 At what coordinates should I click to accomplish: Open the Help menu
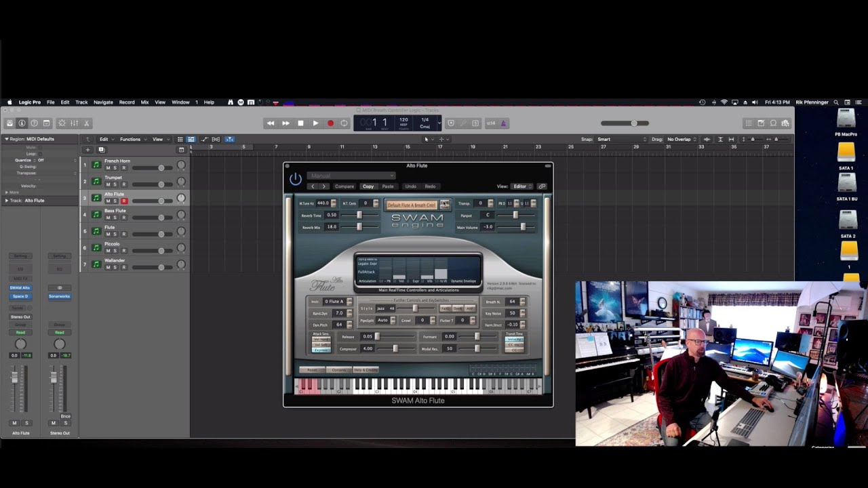[209, 102]
